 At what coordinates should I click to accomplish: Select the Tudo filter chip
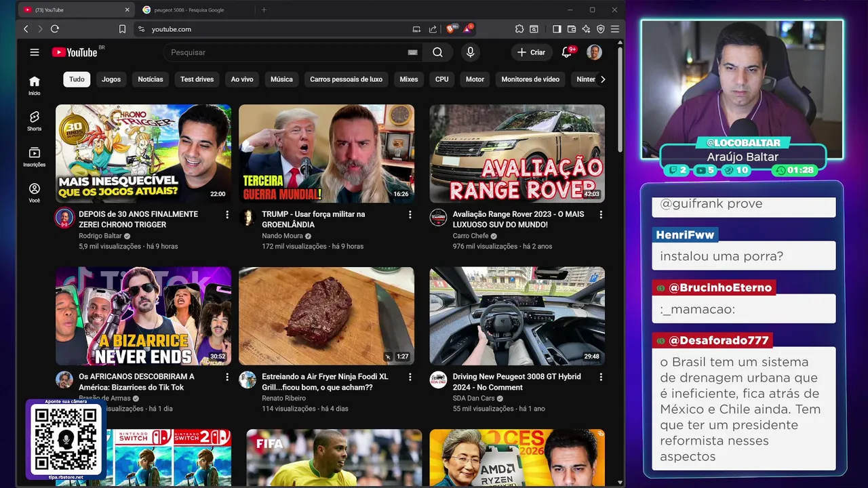point(77,79)
